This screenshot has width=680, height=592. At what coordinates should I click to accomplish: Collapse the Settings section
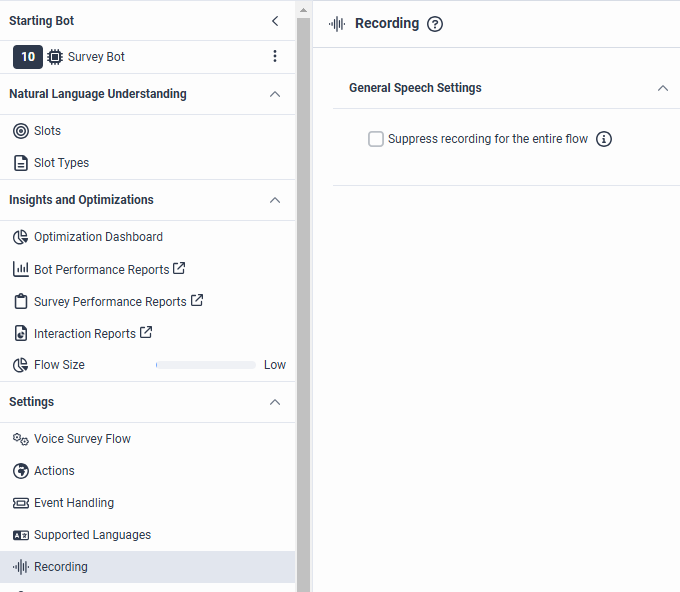click(x=275, y=402)
